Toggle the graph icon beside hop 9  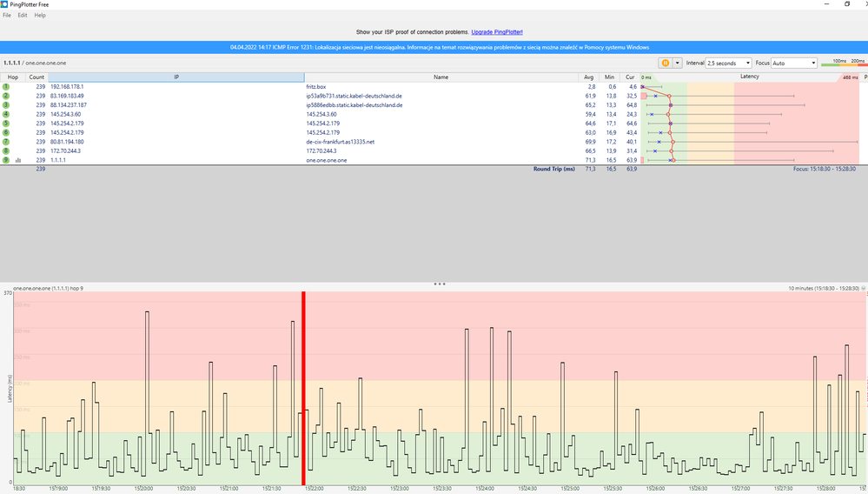[18, 161]
